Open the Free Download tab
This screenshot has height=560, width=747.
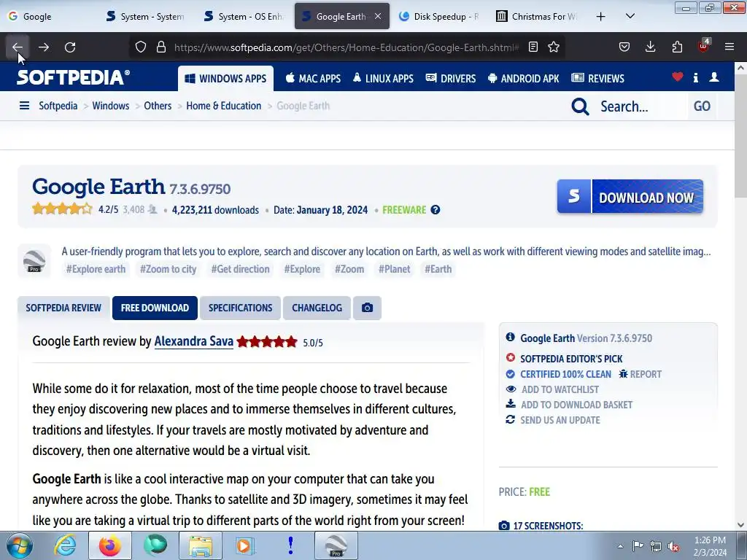pyautogui.click(x=155, y=308)
